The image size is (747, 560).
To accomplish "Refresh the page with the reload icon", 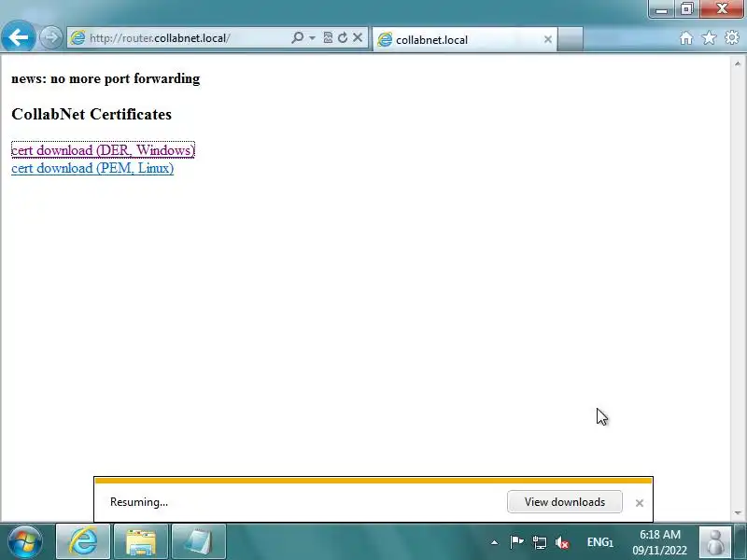I will (343, 37).
